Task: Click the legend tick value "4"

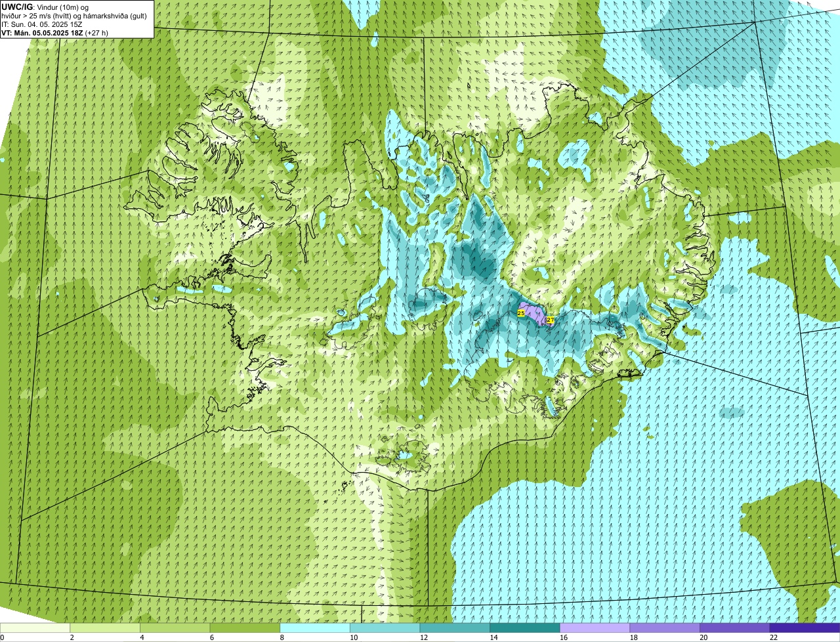Action: [x=142, y=637]
